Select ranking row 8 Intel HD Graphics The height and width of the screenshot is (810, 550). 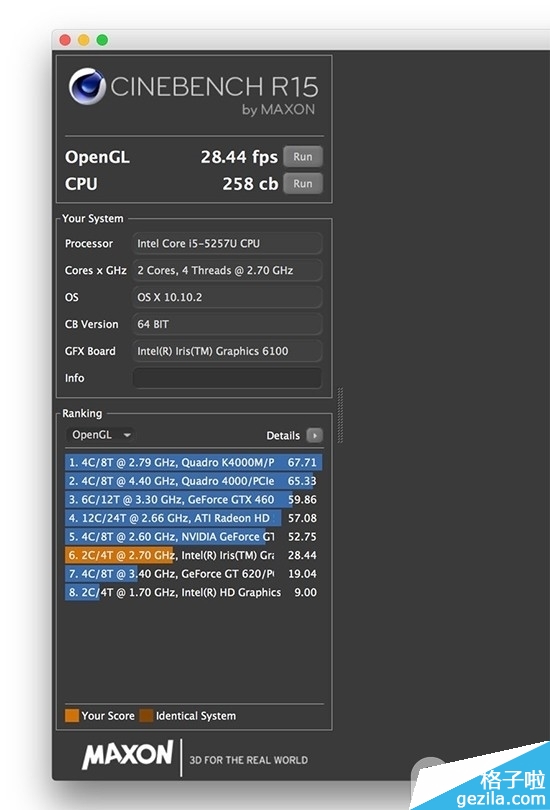(194, 593)
